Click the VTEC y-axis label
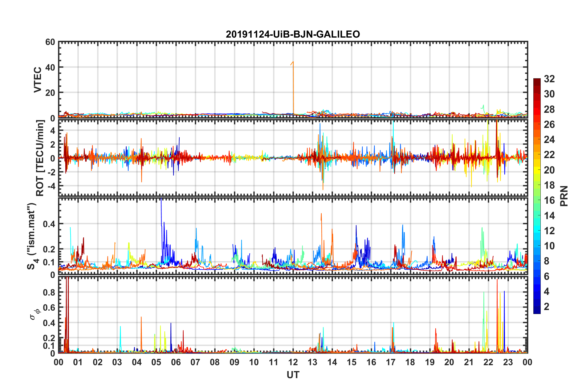 (37, 80)
